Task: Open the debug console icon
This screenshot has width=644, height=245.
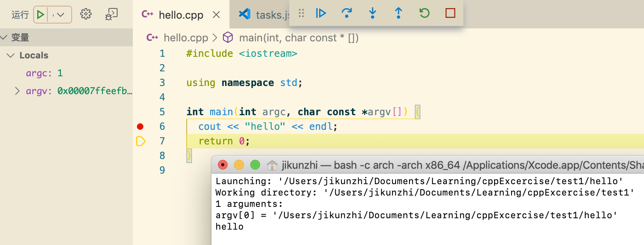Action: (111, 14)
